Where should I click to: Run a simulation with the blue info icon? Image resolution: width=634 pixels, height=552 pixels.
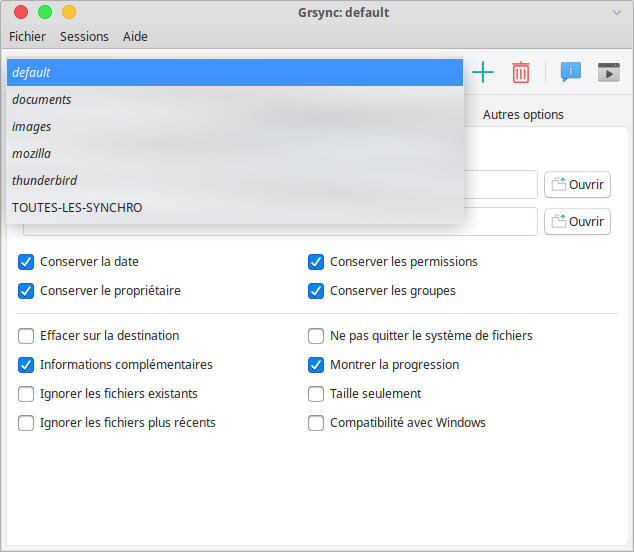pyautogui.click(x=570, y=72)
